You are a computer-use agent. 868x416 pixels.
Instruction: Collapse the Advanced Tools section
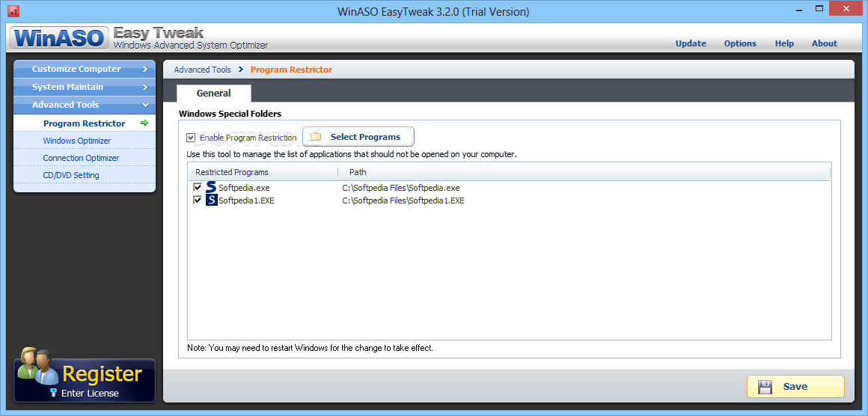84,105
